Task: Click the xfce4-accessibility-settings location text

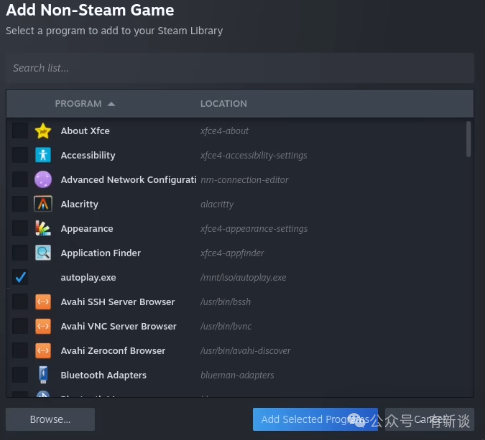Action: pos(254,155)
